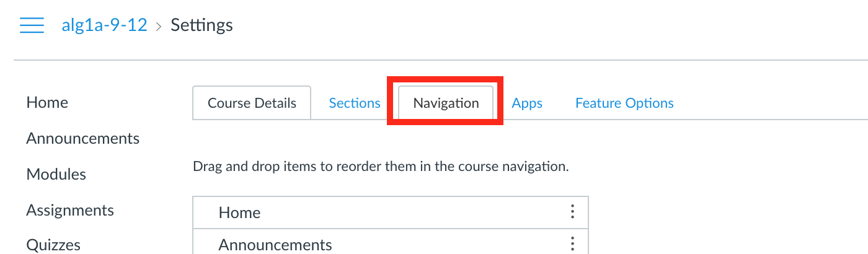Image resolution: width=868 pixels, height=254 pixels.
Task: Open the hamburger course menu icon
Action: (x=32, y=25)
